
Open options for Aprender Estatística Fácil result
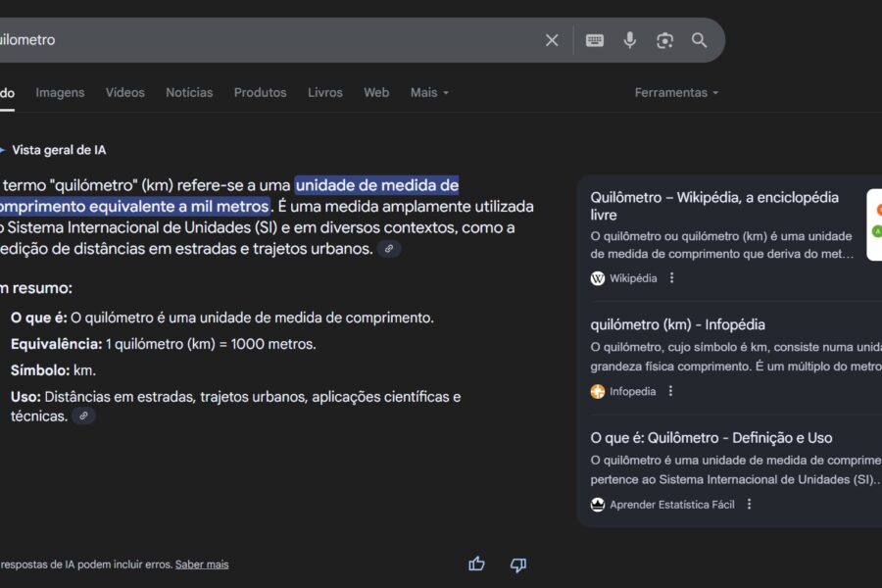[750, 505]
